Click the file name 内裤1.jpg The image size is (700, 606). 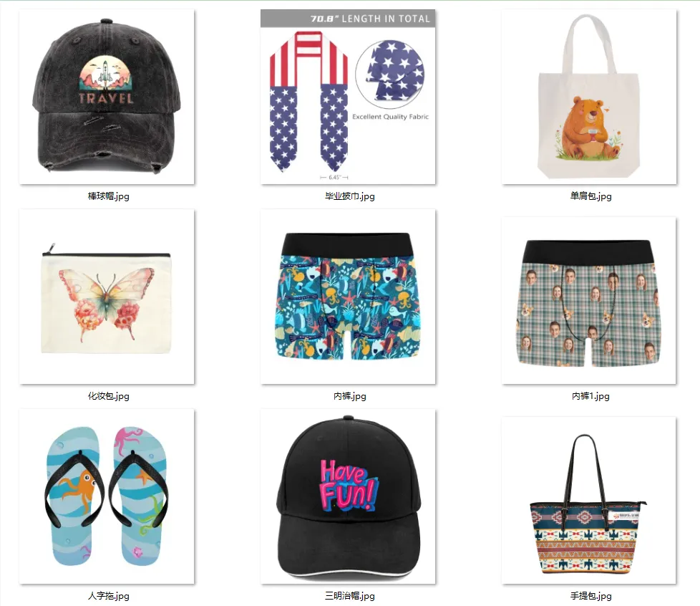point(590,396)
